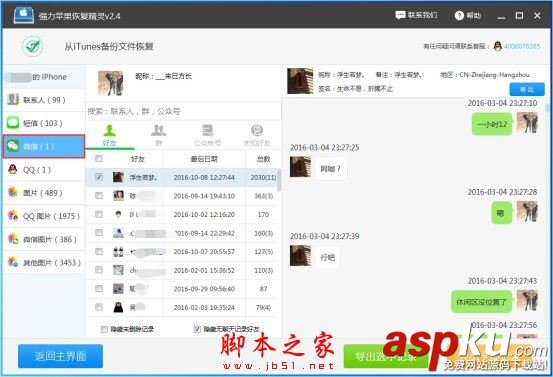The height and width of the screenshot is (377, 553).
Task: Click the 87 count cell
Action: pyautogui.click(x=263, y=289)
